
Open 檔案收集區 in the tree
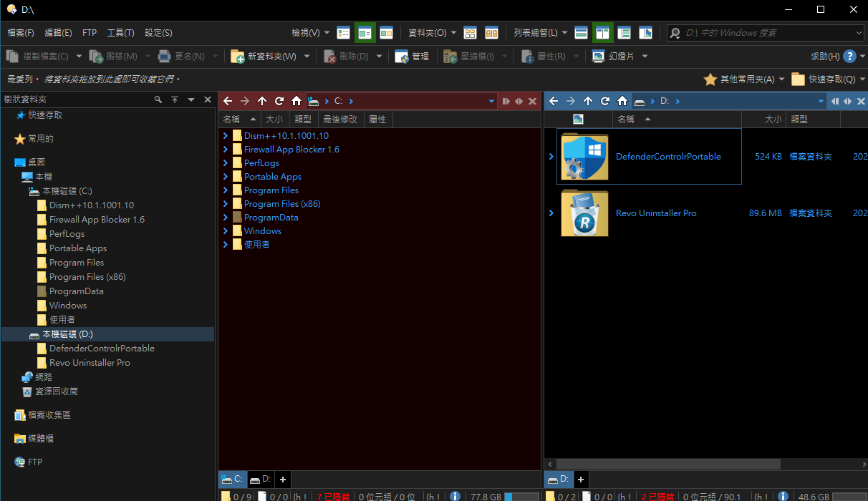[49, 415]
